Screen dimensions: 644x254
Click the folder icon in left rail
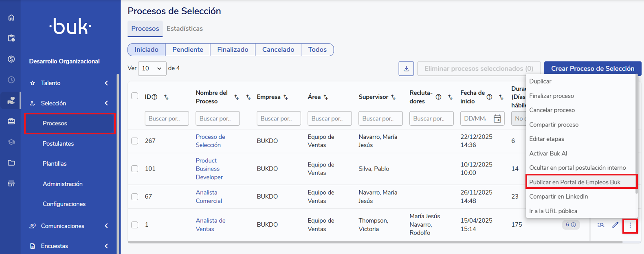point(11,163)
